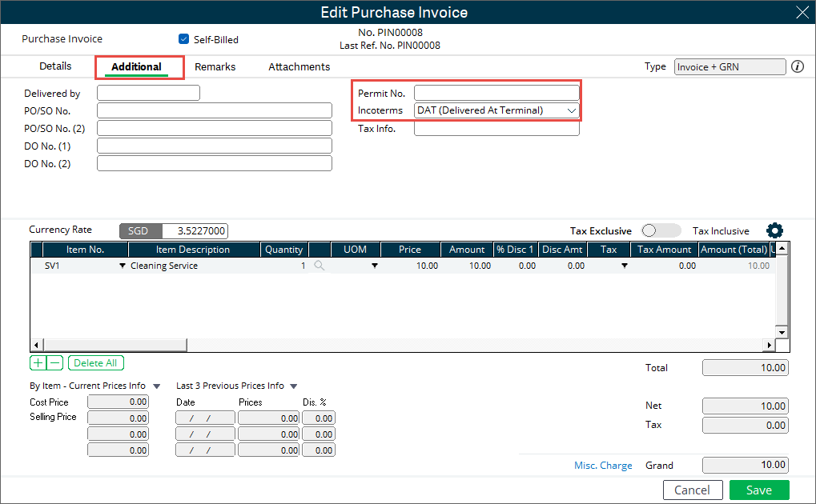Image resolution: width=816 pixels, height=504 pixels.
Task: Click grid scroll right arrow
Action: coord(770,345)
